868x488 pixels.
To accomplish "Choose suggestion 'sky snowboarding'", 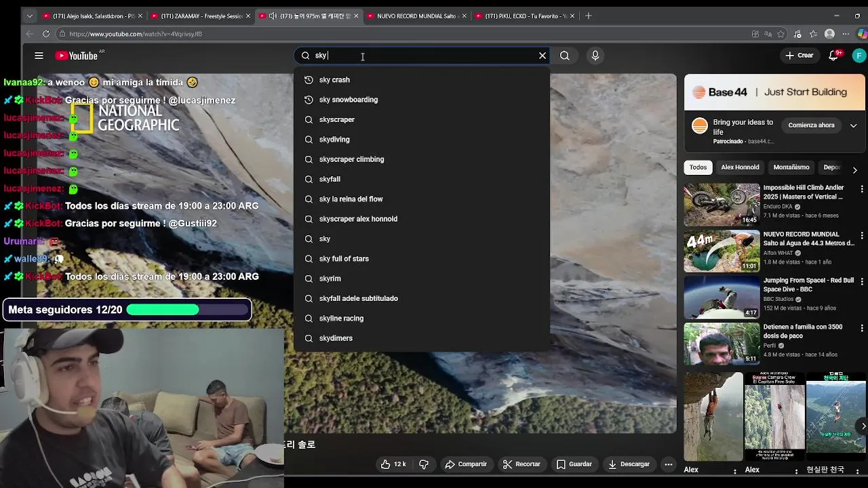I will click(x=422, y=100).
